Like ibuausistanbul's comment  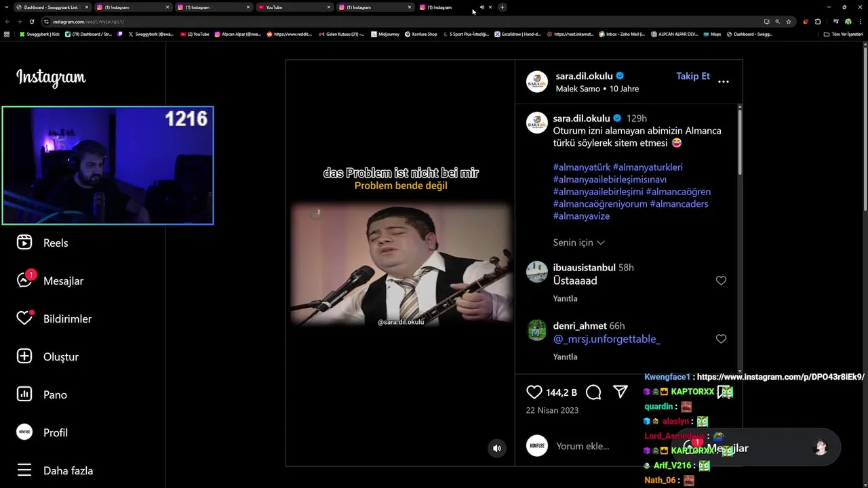(x=721, y=281)
